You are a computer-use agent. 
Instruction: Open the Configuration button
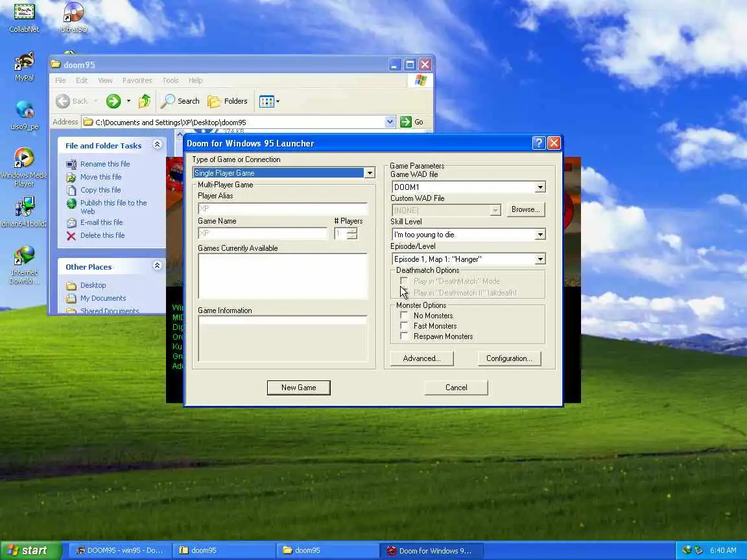[x=509, y=358]
